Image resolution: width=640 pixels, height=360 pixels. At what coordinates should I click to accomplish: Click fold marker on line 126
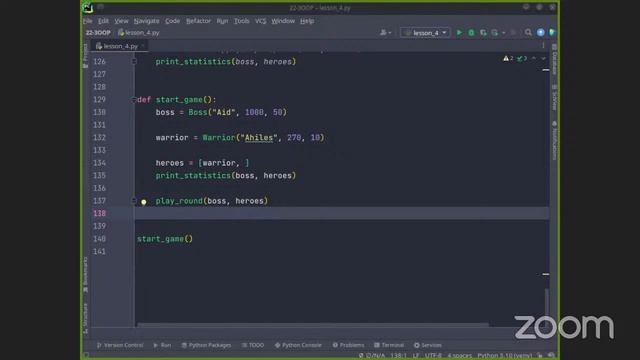133,62
